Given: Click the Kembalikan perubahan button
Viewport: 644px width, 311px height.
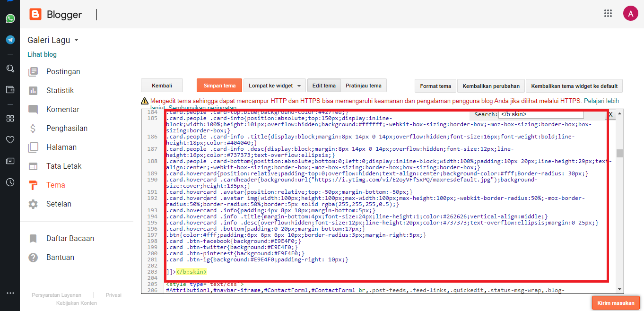Looking at the screenshot, I should point(491,86).
